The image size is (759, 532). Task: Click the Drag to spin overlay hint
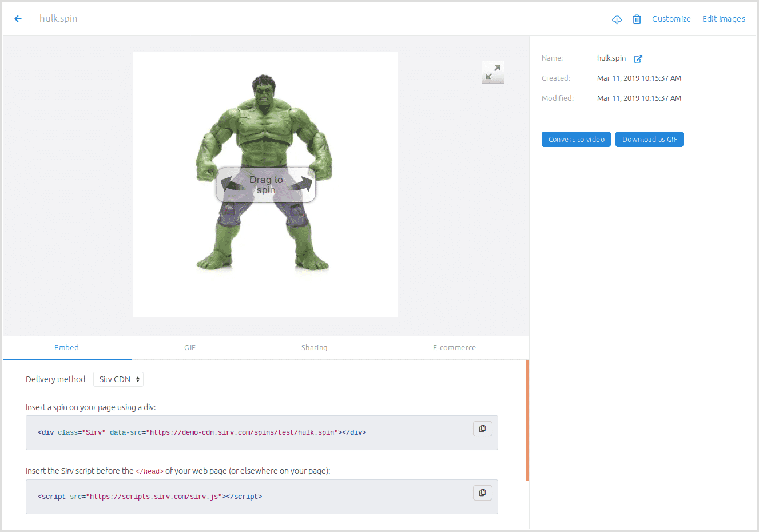pos(265,185)
